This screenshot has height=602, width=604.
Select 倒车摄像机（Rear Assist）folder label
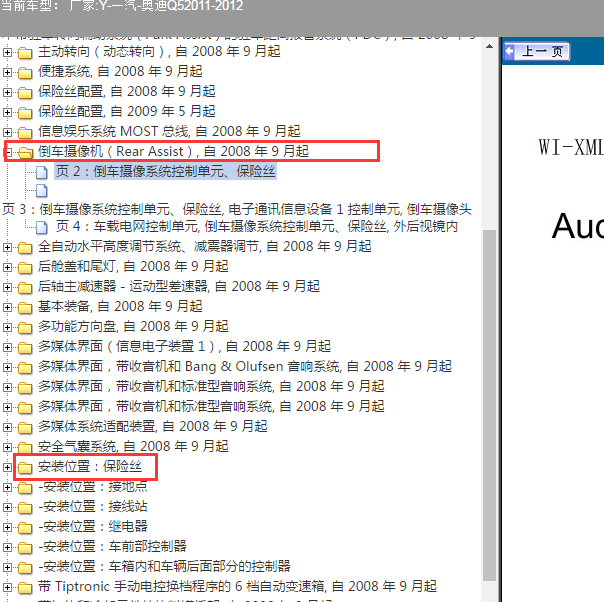coord(173,151)
